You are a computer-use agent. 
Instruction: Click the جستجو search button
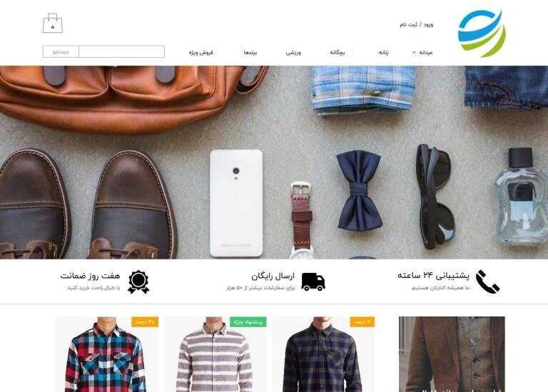(61, 51)
